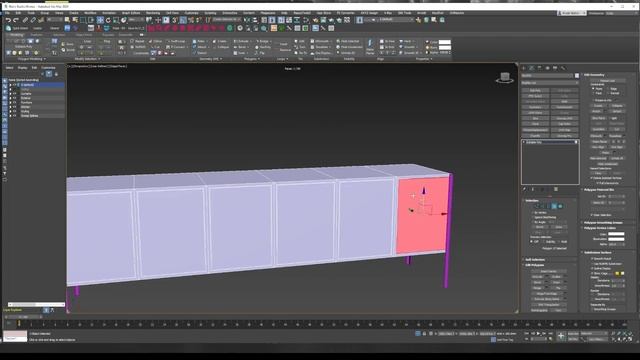Image resolution: width=640 pixels, height=360 pixels.
Task: Open the Modify command panel tab
Action: (x=532, y=68)
